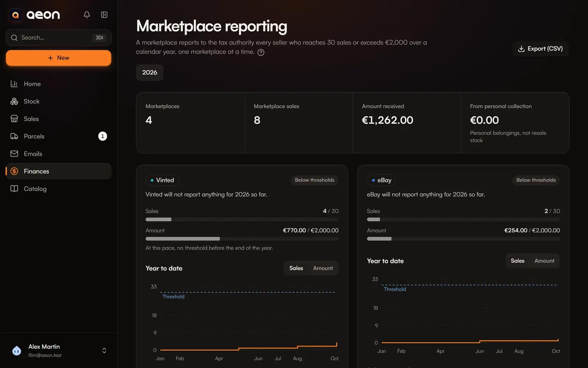Click the Marketplace reporting heading
588x368 pixels.
coord(212,26)
